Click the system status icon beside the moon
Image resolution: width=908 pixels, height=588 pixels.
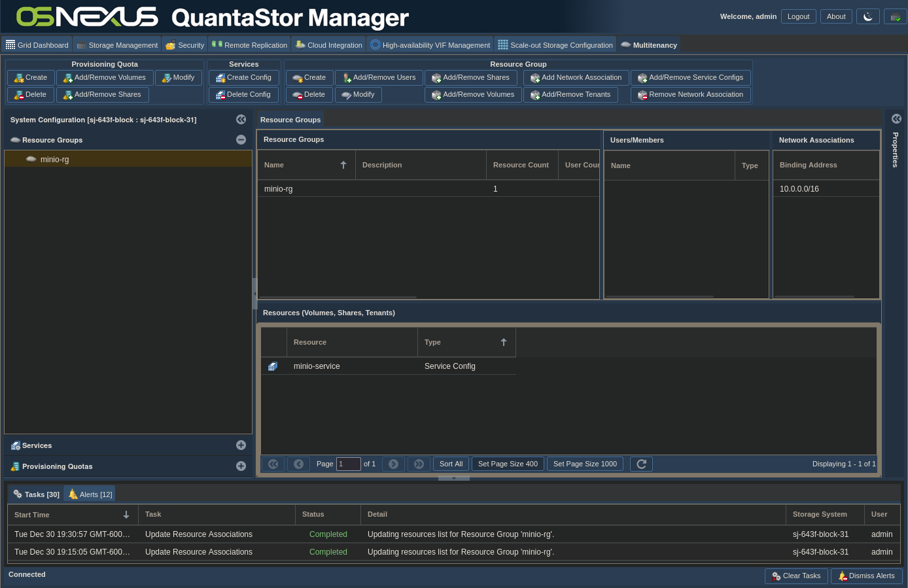pyautogui.click(x=895, y=16)
